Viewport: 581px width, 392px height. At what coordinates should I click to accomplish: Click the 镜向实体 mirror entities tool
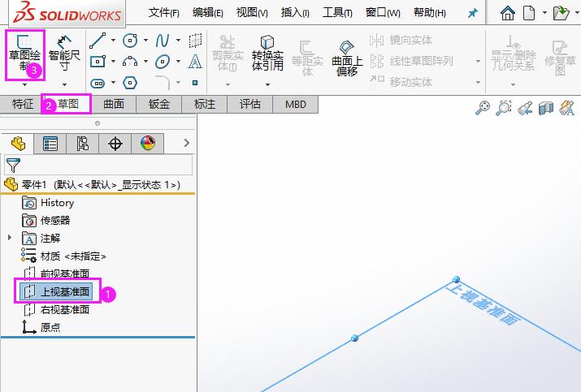(x=401, y=40)
